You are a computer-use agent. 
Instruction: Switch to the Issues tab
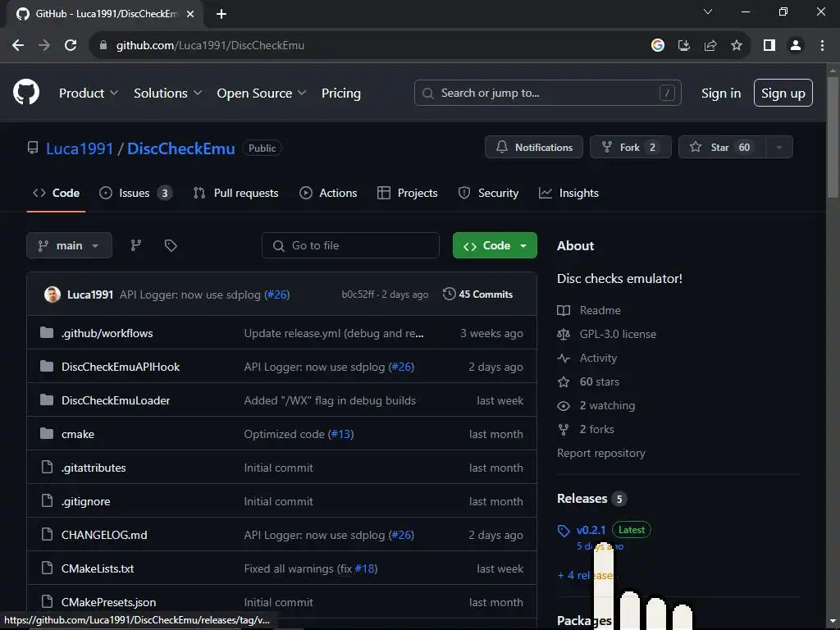[135, 193]
